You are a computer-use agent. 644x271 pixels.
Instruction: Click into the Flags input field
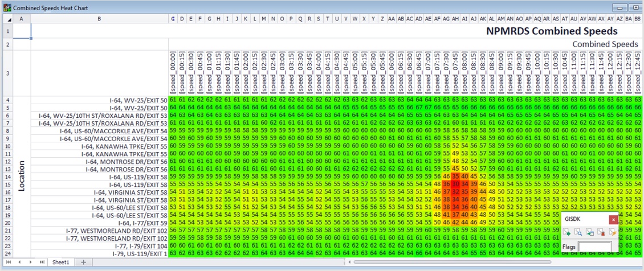(595, 247)
